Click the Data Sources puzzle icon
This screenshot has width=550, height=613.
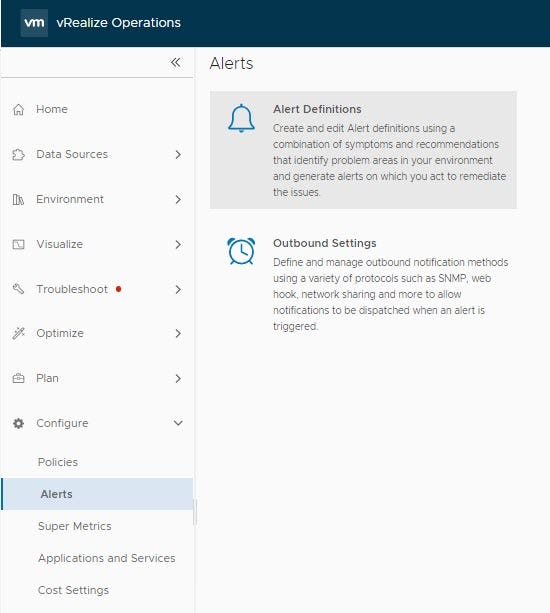[18, 154]
